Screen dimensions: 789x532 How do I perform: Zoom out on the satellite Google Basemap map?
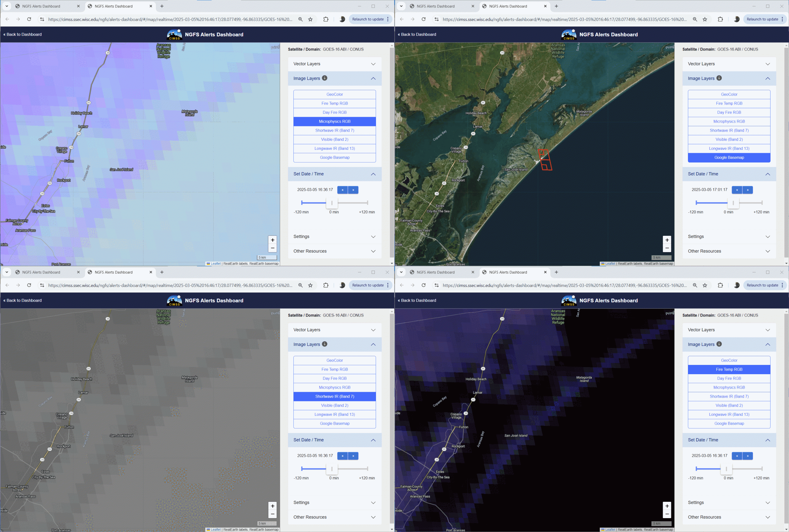pyautogui.click(x=667, y=248)
